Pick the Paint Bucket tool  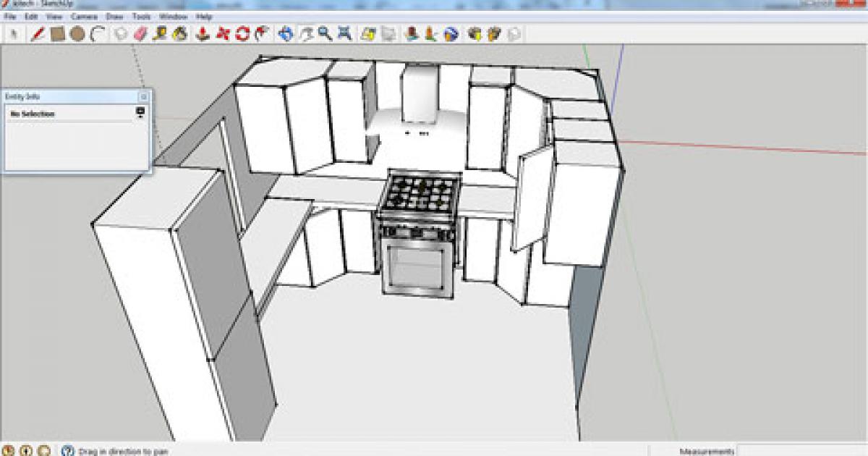pos(179,33)
